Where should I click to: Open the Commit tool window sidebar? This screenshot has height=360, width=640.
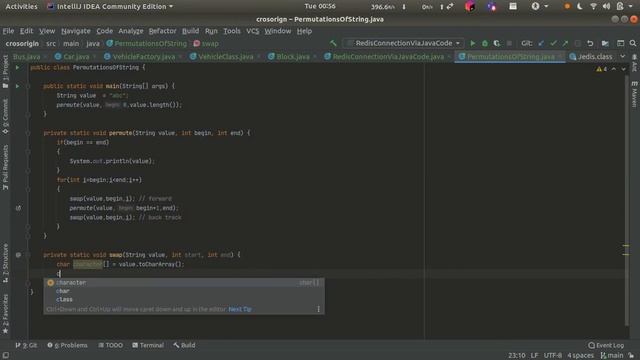click(x=5, y=117)
